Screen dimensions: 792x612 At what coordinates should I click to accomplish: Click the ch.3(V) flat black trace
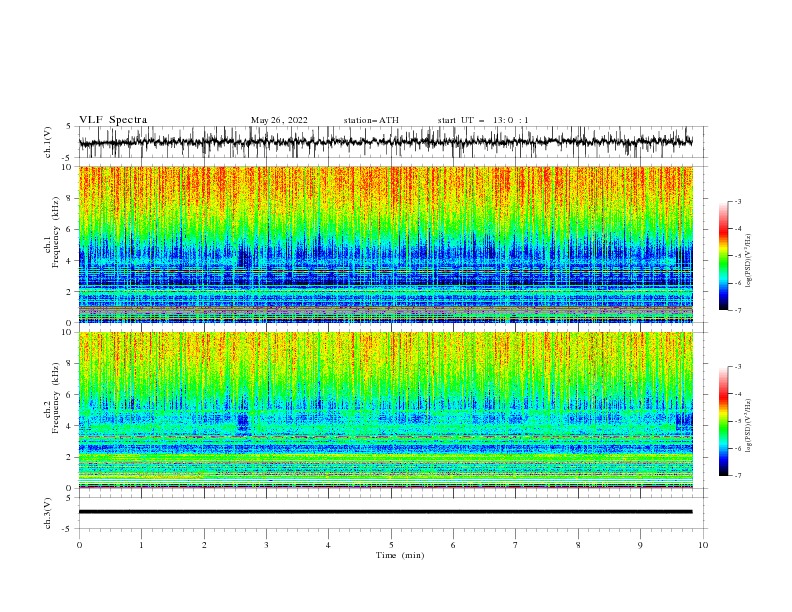click(385, 512)
